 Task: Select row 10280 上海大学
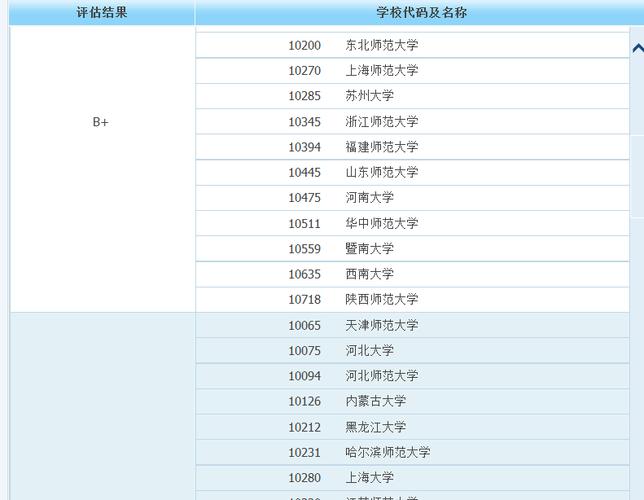[x=412, y=478]
